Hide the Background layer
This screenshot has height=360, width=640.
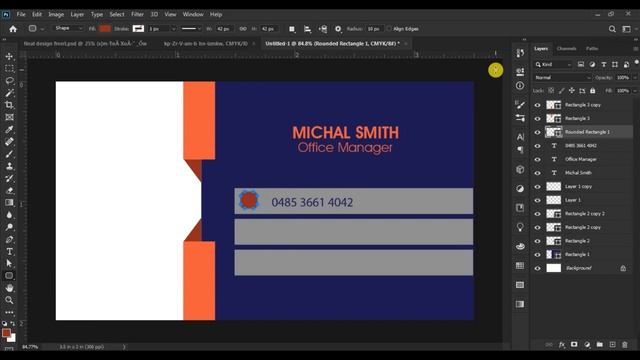(x=538, y=268)
